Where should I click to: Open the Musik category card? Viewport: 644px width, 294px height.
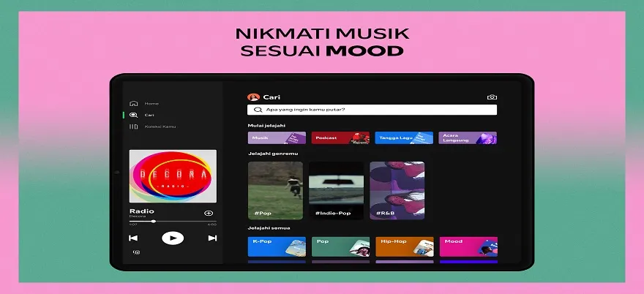pos(277,137)
